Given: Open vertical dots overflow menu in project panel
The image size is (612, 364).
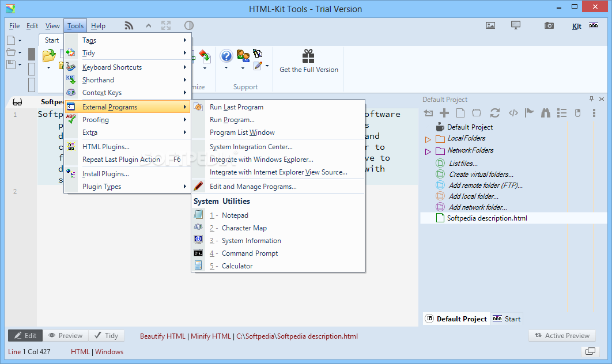Looking at the screenshot, I should (594, 113).
